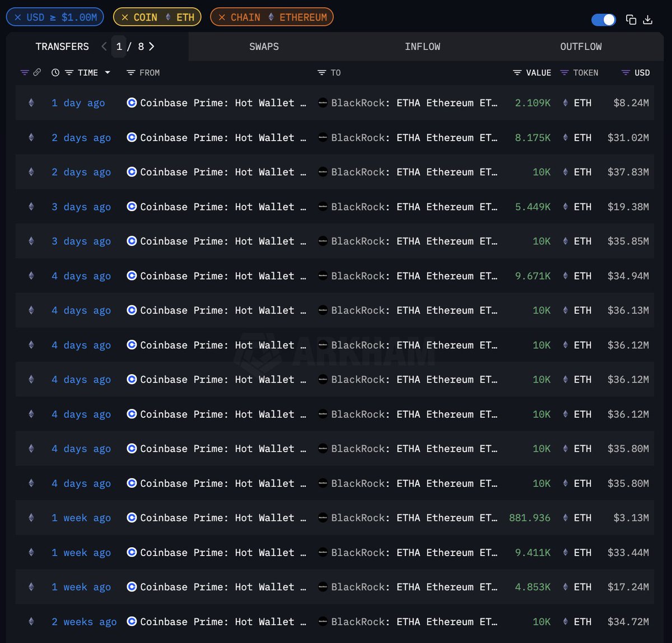
Task: Click ETH token icon in the $3.13M row
Action: pos(565,518)
